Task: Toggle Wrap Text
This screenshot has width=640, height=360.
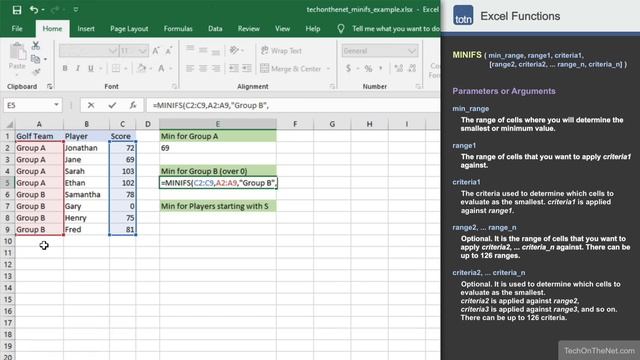Action: pyautogui.click(x=281, y=51)
